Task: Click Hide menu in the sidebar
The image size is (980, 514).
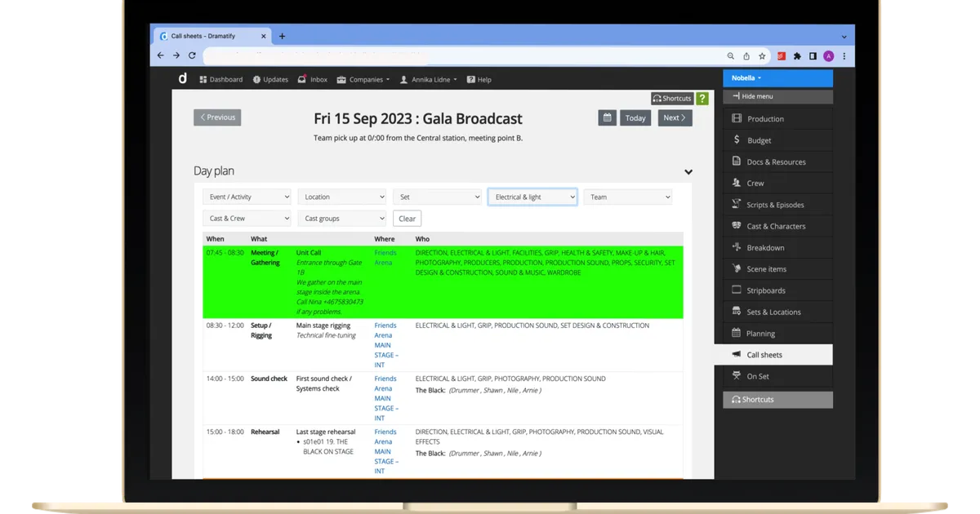Action: click(x=777, y=96)
